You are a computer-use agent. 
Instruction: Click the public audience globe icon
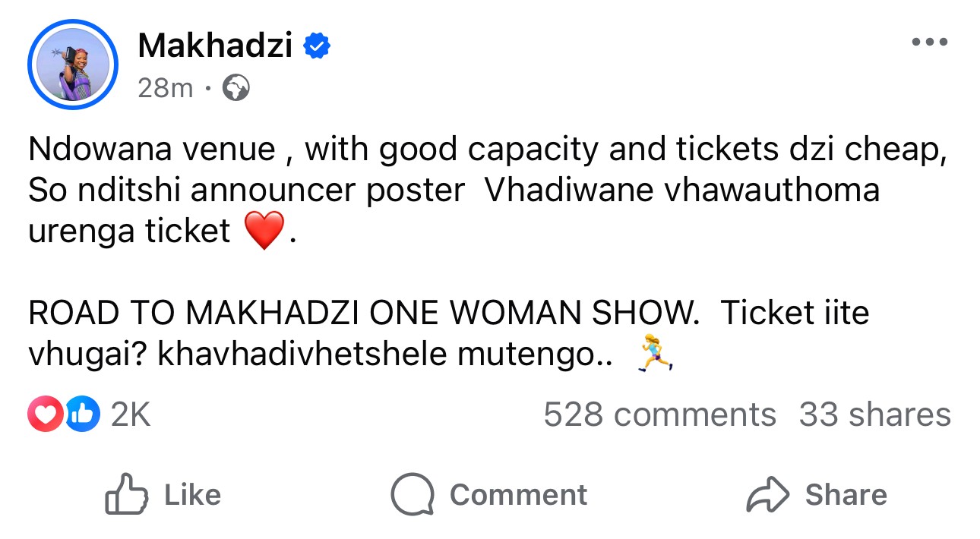(236, 90)
